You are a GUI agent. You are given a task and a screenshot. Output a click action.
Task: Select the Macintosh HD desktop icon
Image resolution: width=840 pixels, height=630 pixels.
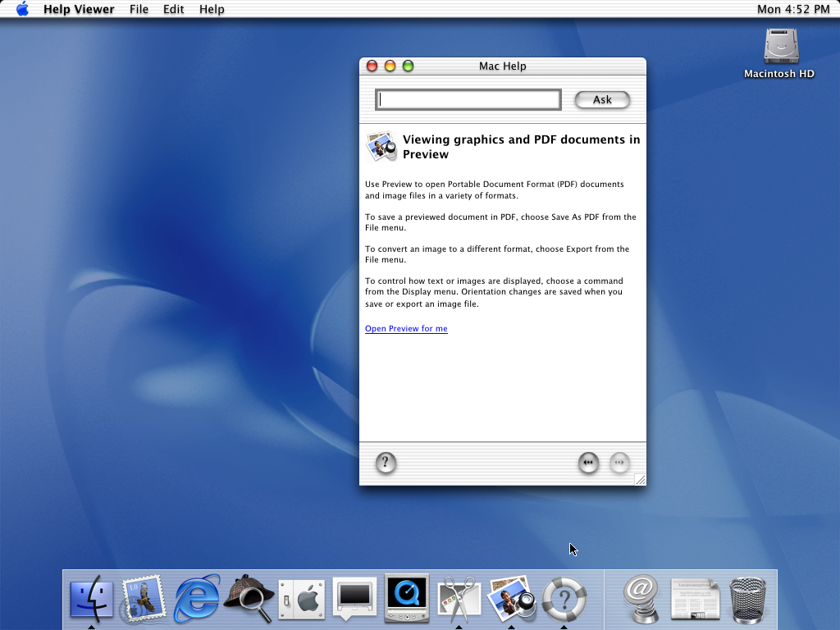point(780,53)
